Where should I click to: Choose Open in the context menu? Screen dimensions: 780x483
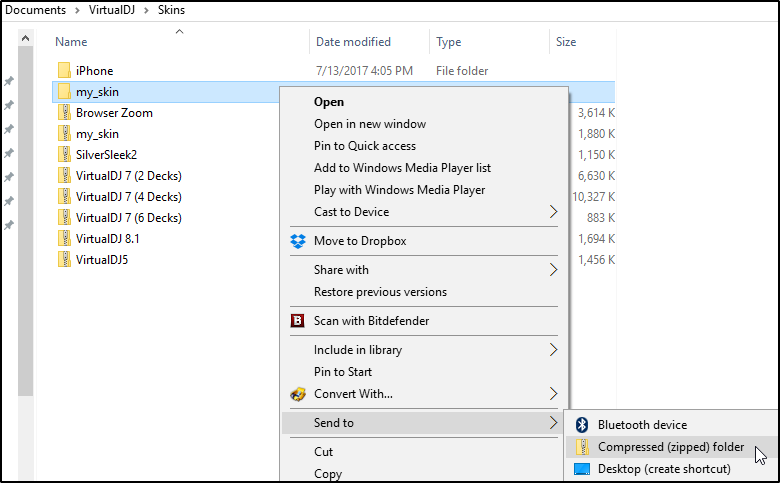point(329,101)
